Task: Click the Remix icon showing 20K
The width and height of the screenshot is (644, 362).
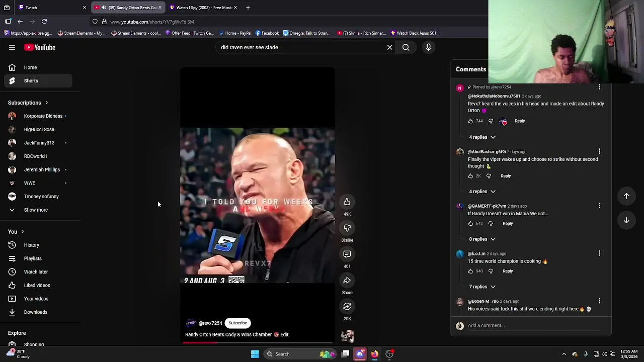Action: 347,306
